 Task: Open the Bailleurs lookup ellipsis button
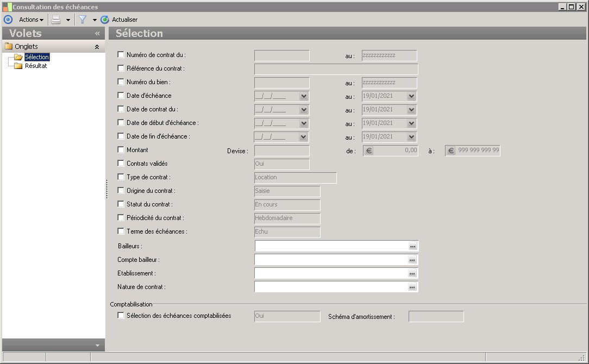(x=412, y=247)
